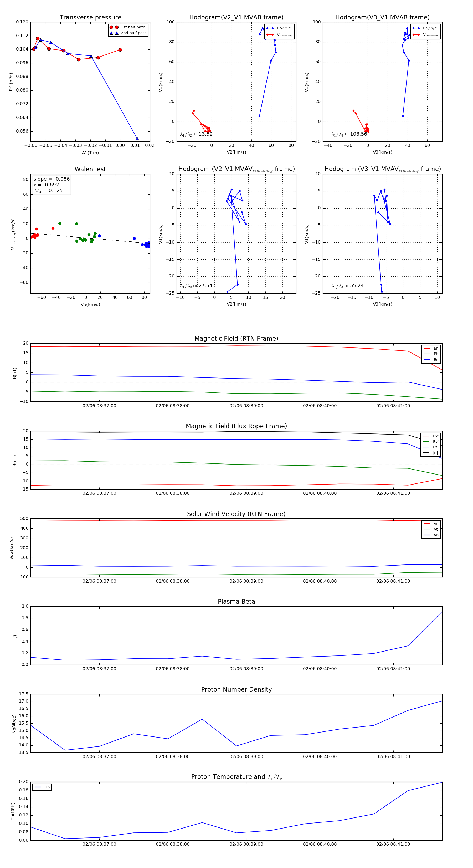Click the "Hodogram(V2_V1 MVAB frame)" title
473x868 pixels.
(x=236, y=18)
